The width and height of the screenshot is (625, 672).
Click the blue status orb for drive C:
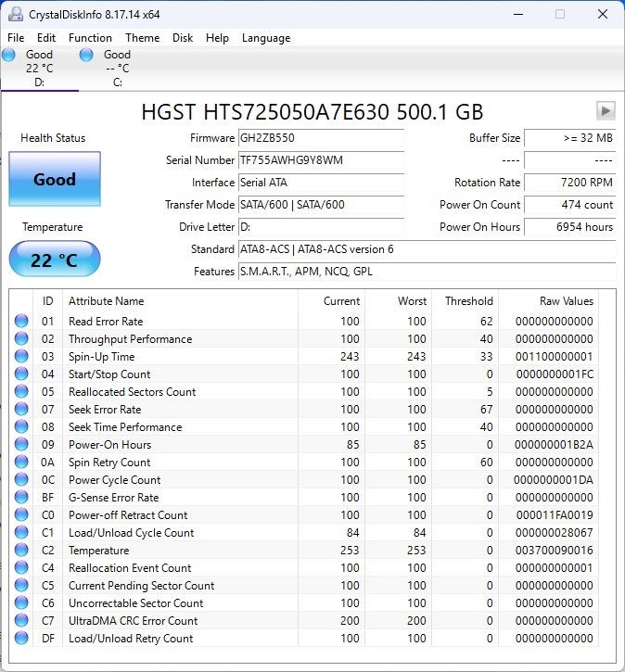(86, 55)
